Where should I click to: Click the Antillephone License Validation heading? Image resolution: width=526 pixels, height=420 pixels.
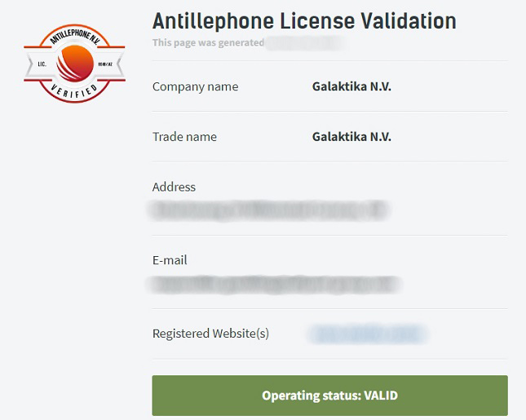pyautogui.click(x=304, y=20)
